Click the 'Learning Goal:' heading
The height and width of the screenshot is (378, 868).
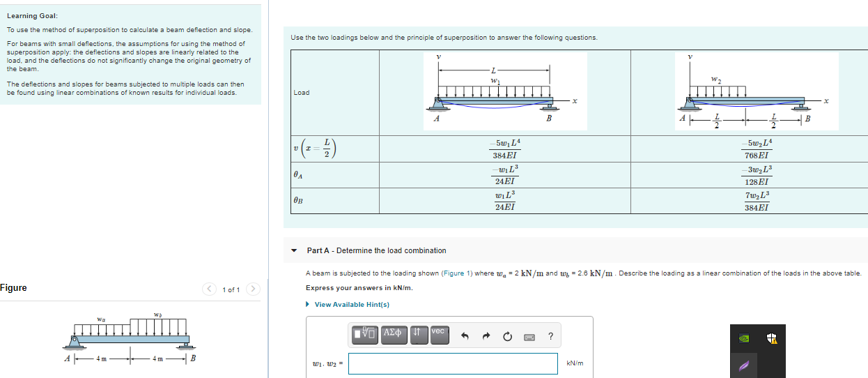pos(32,15)
